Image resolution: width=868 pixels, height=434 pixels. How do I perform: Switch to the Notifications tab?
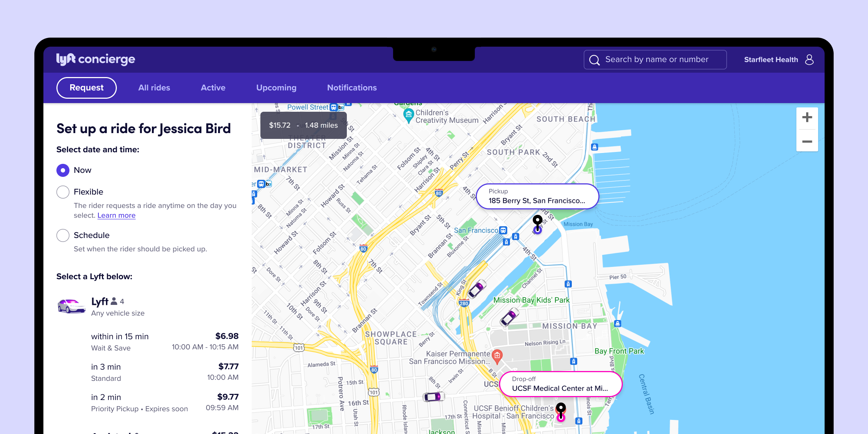[x=352, y=88]
